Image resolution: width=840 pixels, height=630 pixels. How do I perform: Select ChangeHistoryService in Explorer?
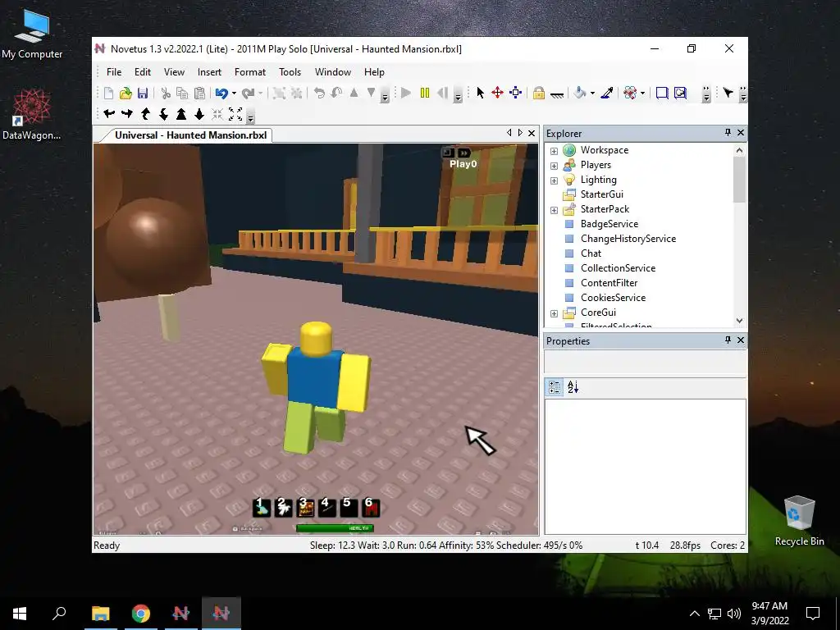[628, 239]
